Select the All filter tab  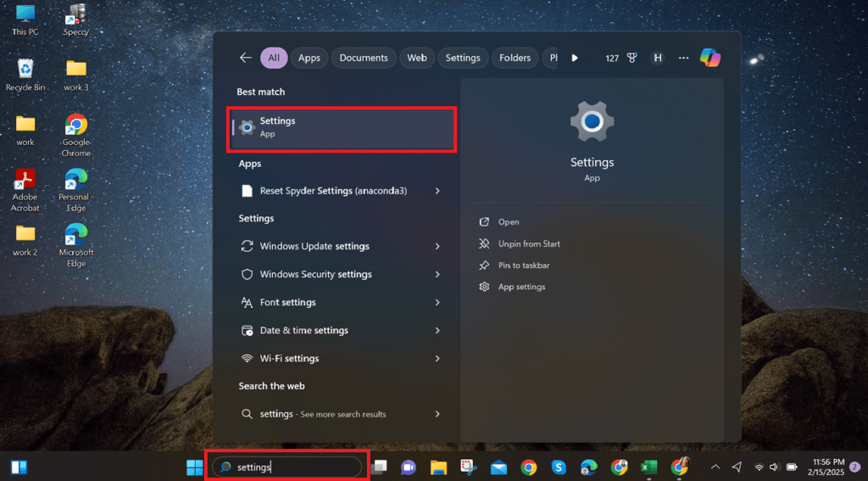coord(274,58)
